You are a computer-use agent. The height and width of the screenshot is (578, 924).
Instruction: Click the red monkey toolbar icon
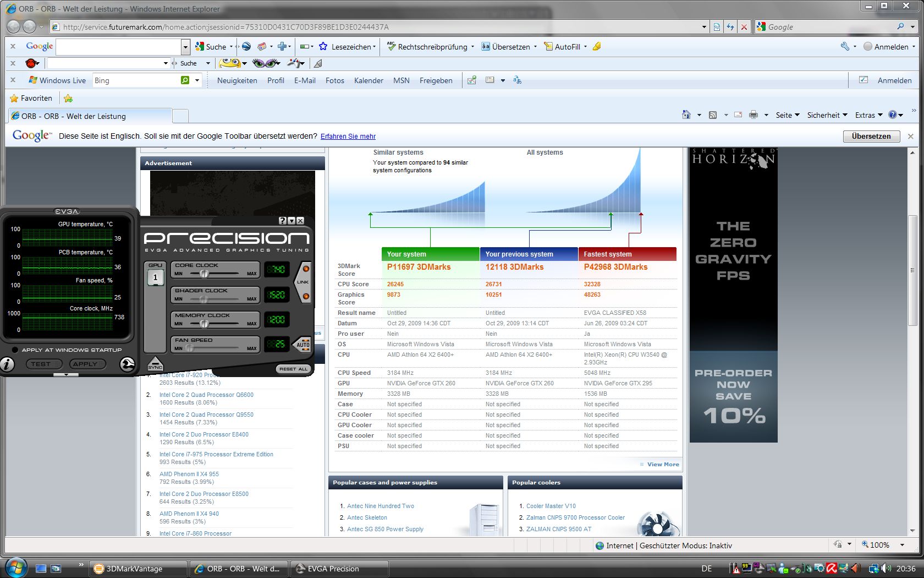[x=32, y=63]
